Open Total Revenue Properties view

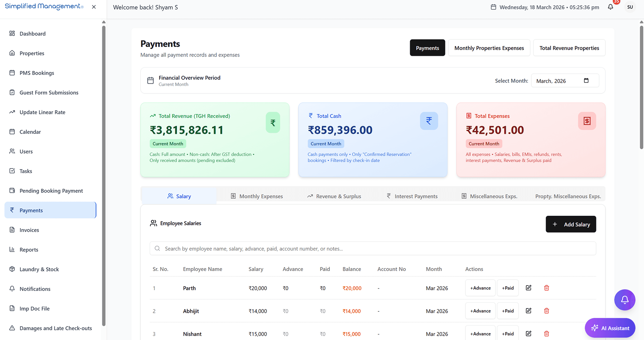tap(569, 48)
